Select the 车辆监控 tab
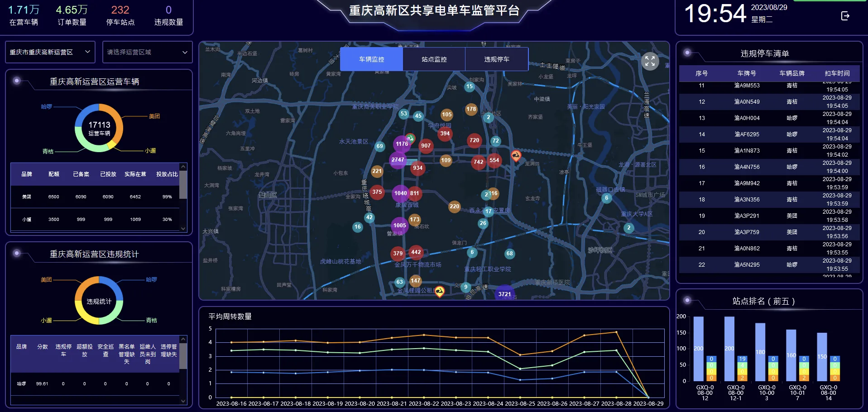Screen dimensions: 868x412 371,59
